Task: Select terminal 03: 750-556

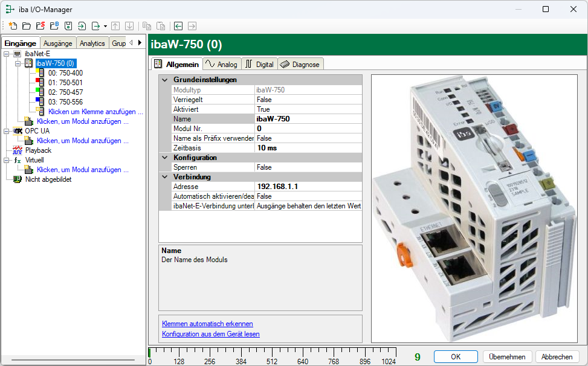Action: click(65, 102)
